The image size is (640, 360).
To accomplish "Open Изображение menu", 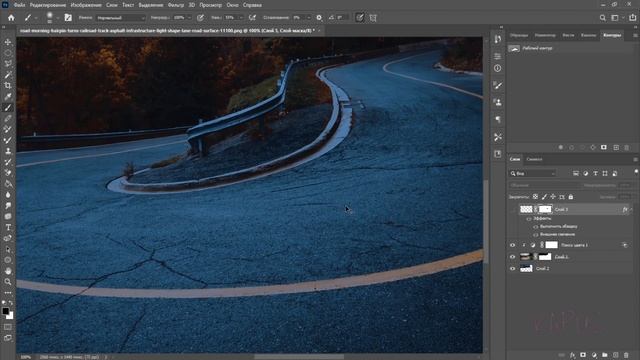I will coord(86,5).
